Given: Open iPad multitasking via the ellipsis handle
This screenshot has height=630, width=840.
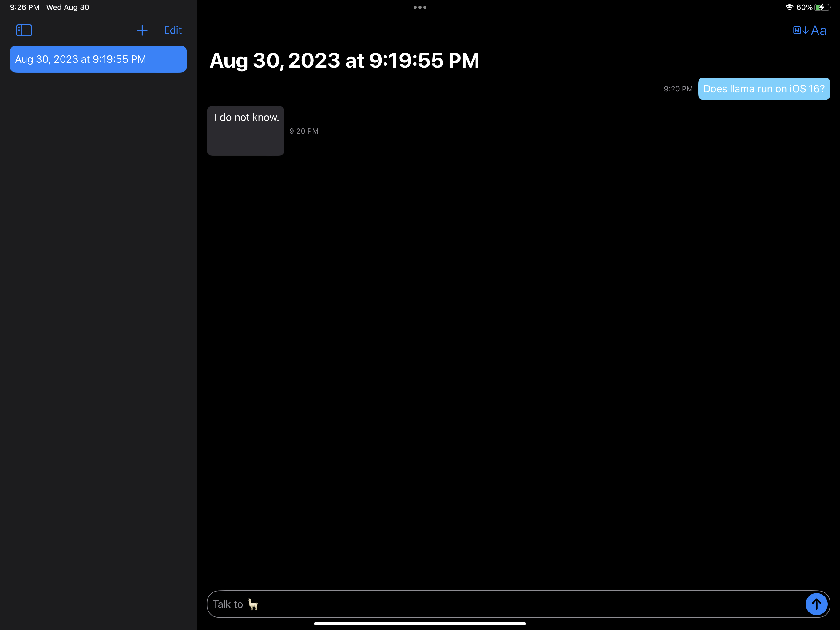Looking at the screenshot, I should click(x=420, y=7).
